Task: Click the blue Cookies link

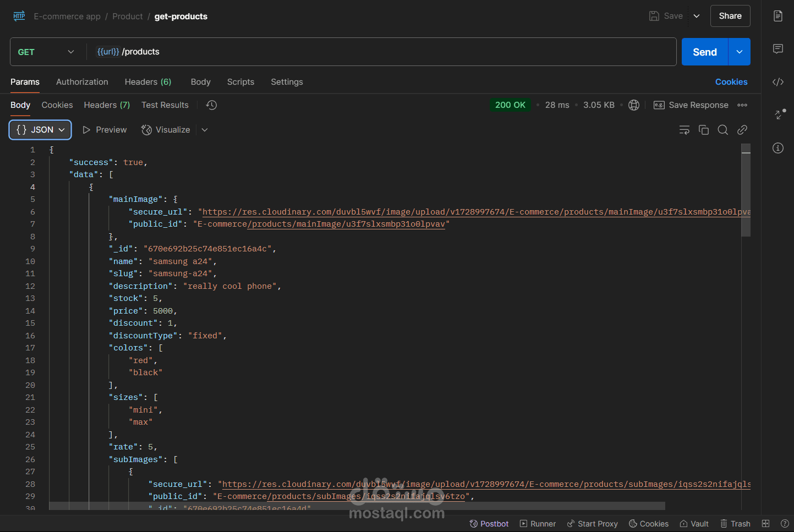Action: tap(731, 82)
